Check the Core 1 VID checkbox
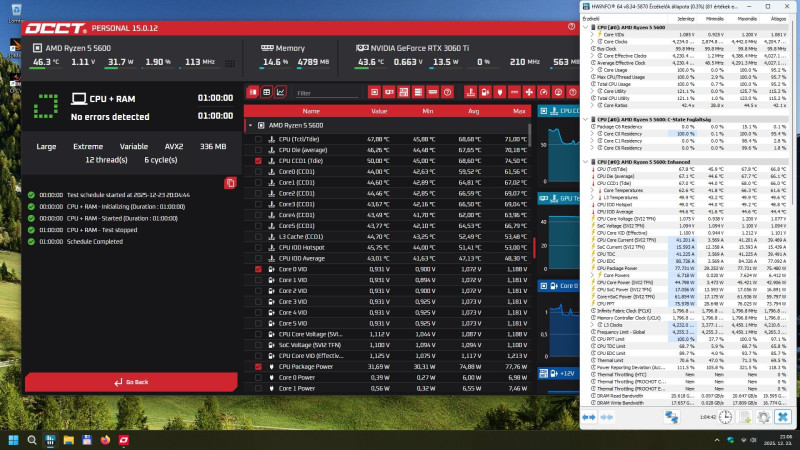Image resolution: width=800 pixels, height=450 pixels. click(258, 280)
